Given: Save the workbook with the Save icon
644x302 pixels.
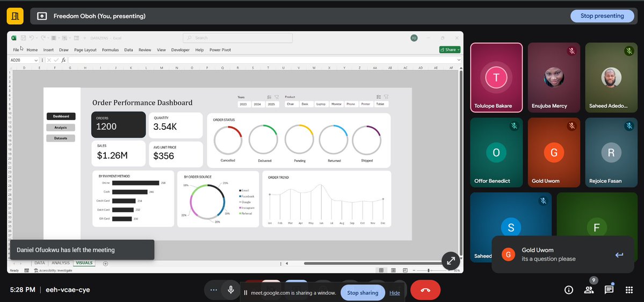Looking at the screenshot, I should [x=24, y=38].
